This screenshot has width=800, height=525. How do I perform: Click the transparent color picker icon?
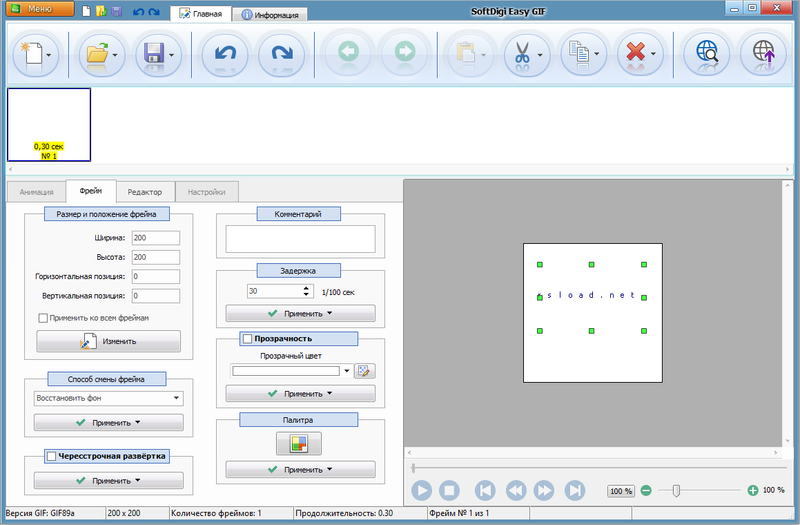(364, 371)
